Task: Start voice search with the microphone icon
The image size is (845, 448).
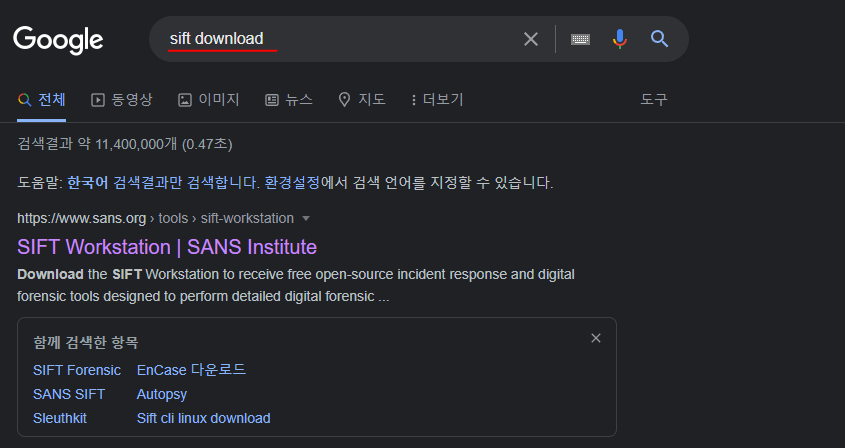Action: (620, 39)
